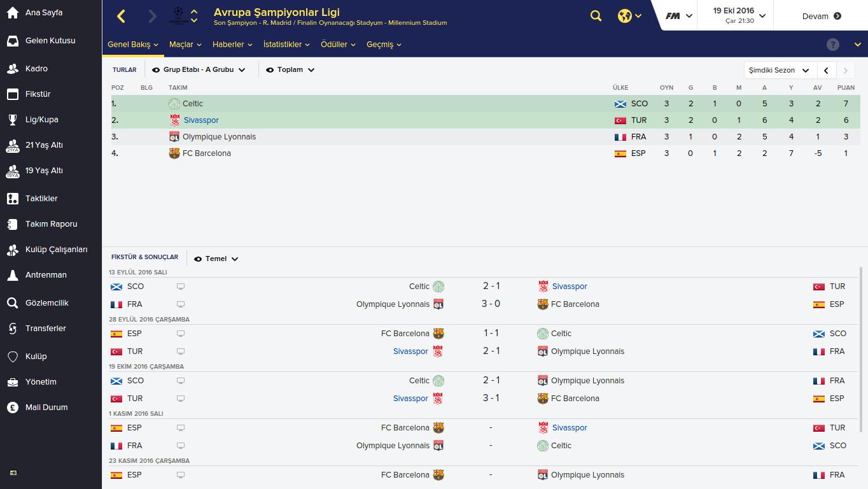Toggle the Toplam view eye selector
The height and width of the screenshot is (489, 868).
[290, 70]
